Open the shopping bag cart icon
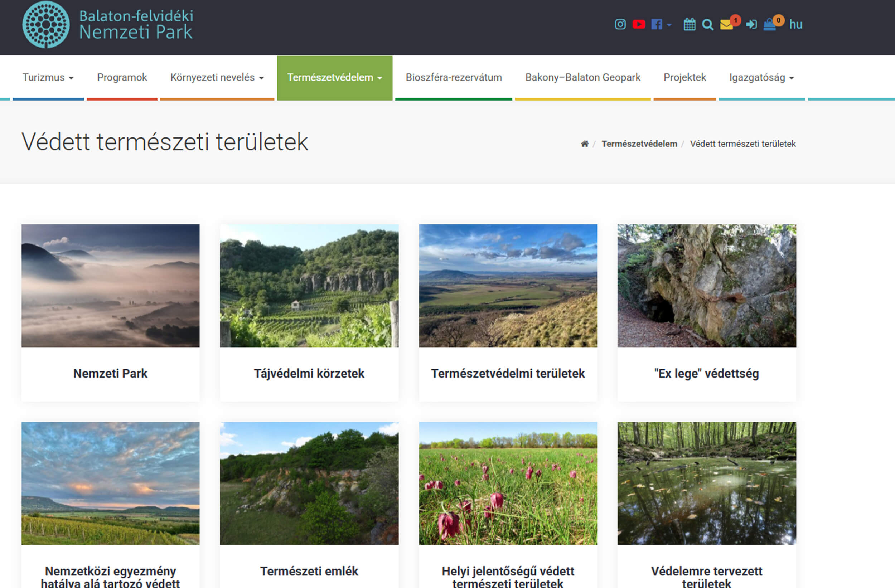Screen dimensions: 895x588 (769, 25)
